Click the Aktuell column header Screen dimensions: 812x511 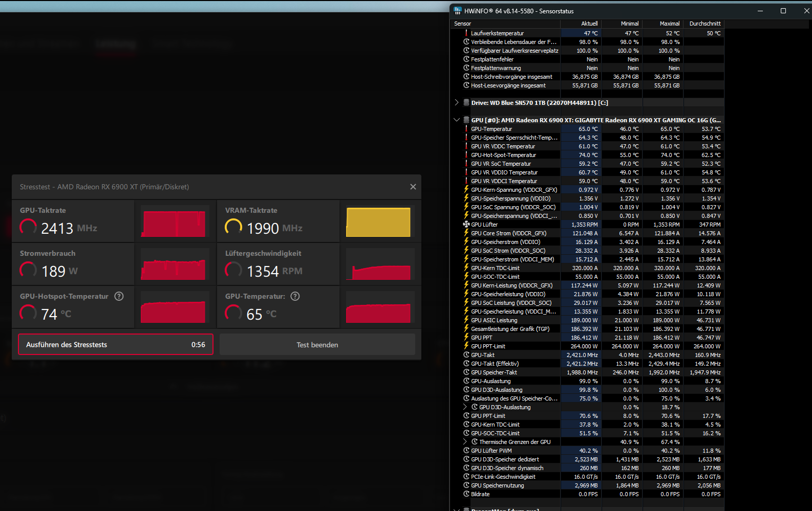point(581,24)
